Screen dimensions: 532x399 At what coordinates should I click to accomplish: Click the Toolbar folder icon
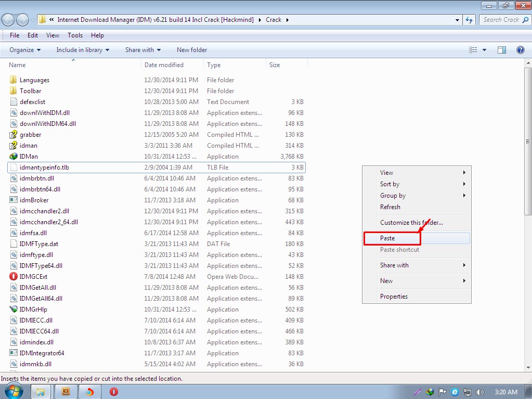(x=13, y=91)
